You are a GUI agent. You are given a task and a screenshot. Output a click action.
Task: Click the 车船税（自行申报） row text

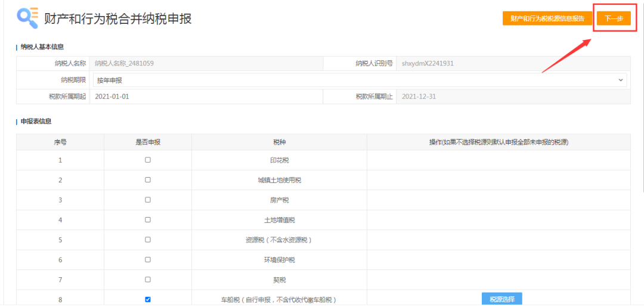click(x=279, y=300)
